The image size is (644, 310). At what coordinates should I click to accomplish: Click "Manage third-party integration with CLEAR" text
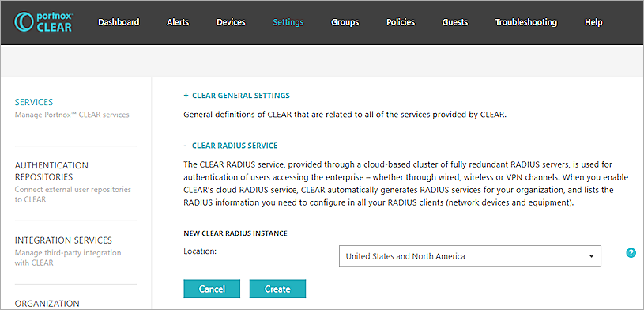68,258
